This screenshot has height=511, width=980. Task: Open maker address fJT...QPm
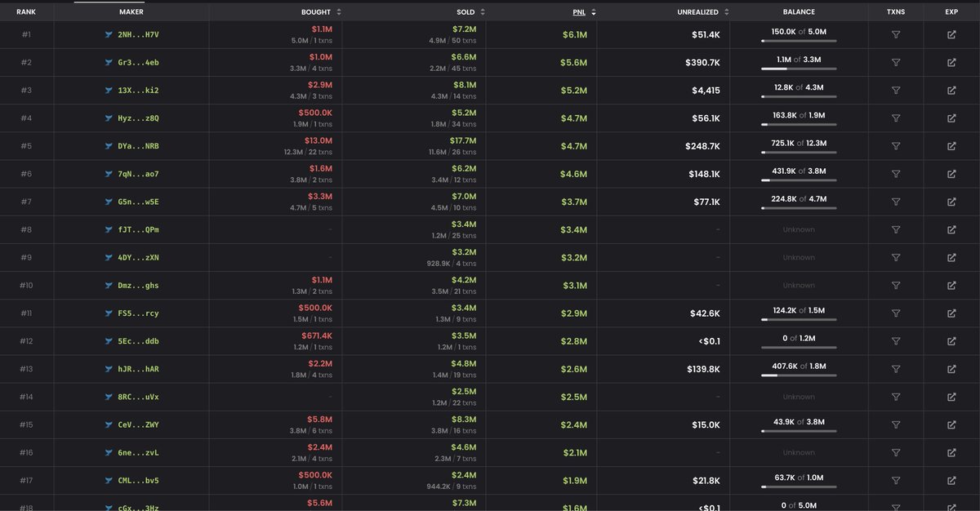click(x=138, y=229)
